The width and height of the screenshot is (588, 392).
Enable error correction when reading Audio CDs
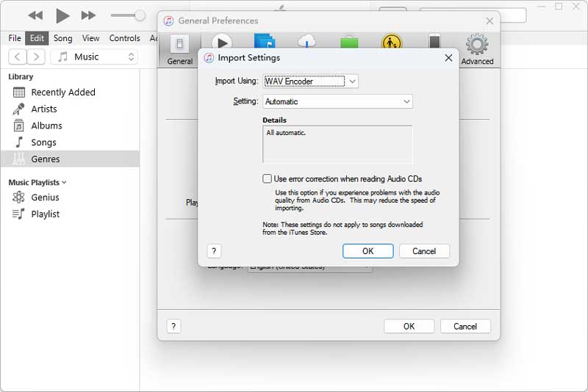tap(268, 178)
